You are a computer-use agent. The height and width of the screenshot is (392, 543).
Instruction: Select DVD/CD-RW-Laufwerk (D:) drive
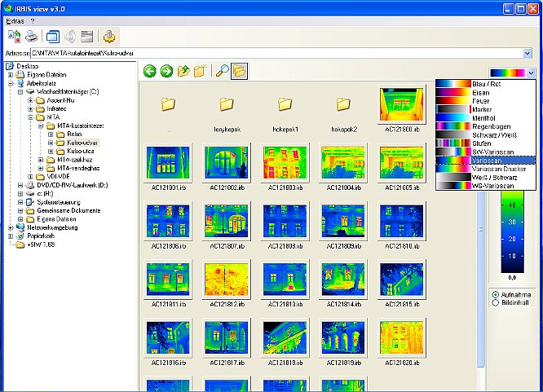[x=72, y=185]
